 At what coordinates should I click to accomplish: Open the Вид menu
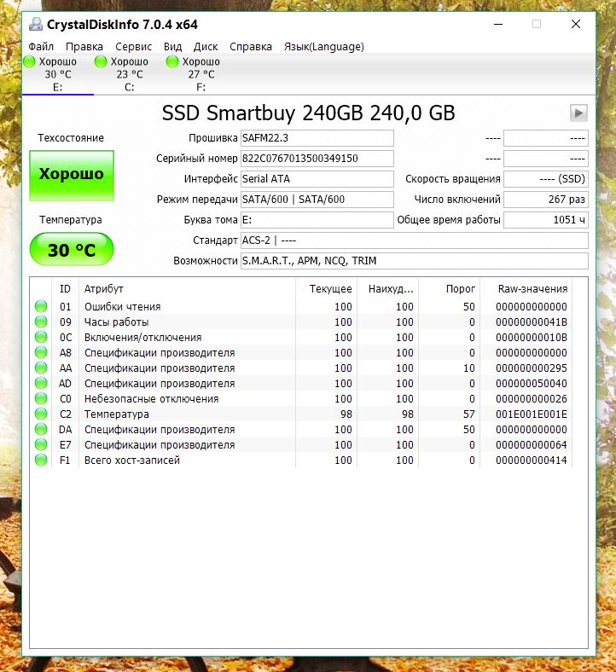coord(172,46)
